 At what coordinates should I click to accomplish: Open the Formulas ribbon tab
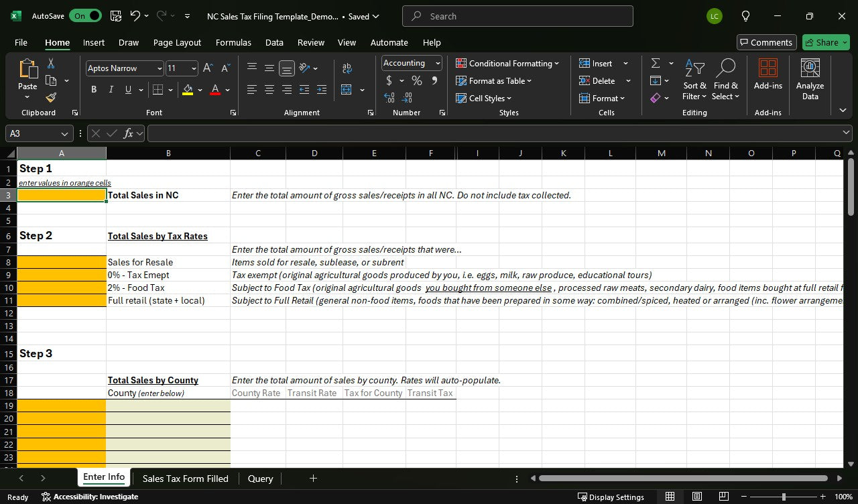click(233, 42)
